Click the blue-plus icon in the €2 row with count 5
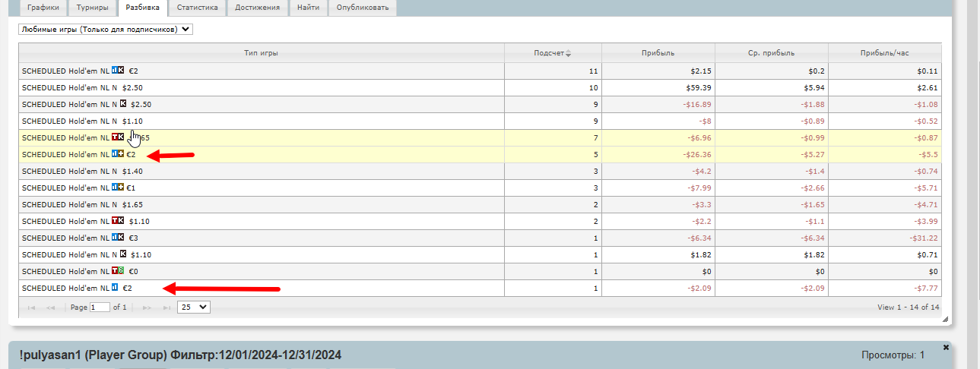The image size is (980, 369). 118,154
